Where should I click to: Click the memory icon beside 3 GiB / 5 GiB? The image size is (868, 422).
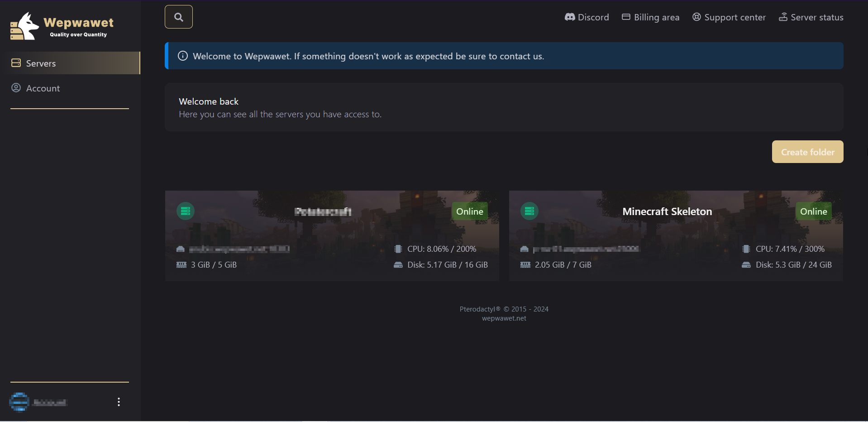[181, 264]
